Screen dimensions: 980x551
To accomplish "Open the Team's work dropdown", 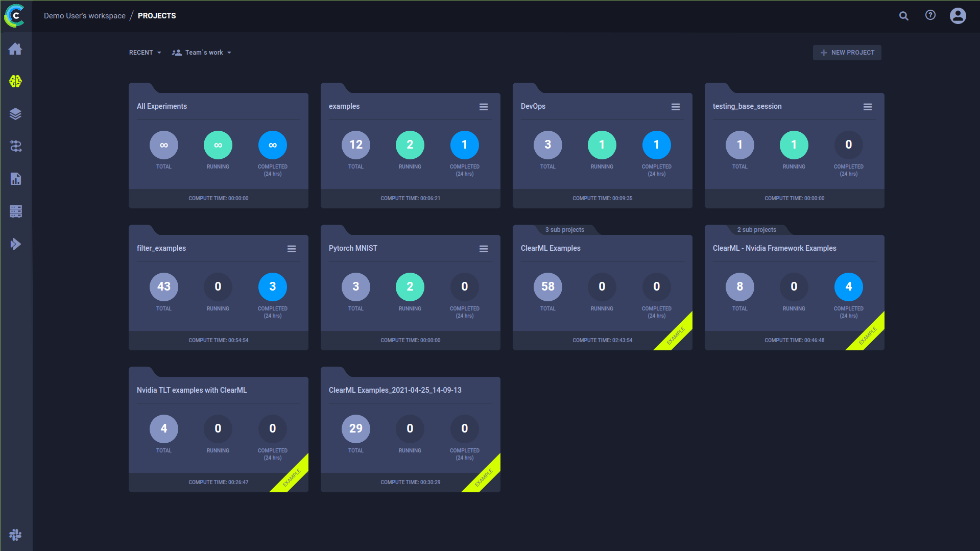I will pos(202,52).
